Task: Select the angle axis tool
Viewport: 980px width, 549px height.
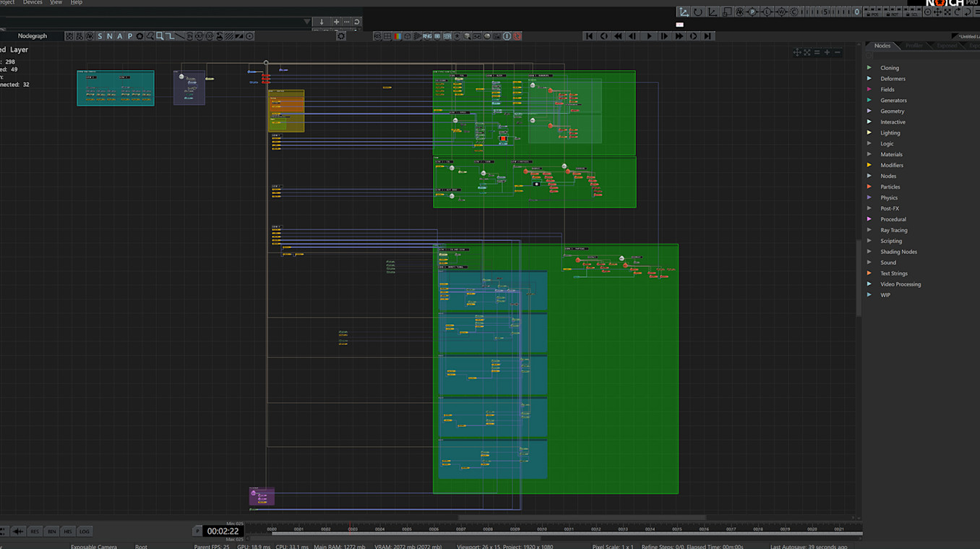Action: [713, 12]
